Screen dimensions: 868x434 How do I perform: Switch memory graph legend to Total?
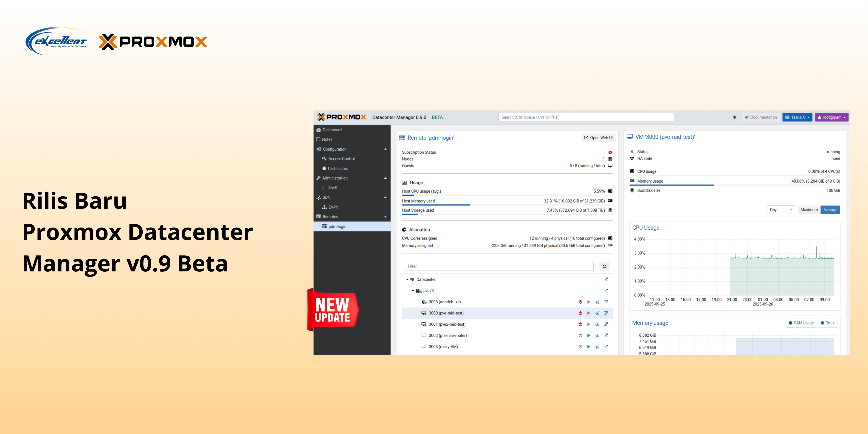pyautogui.click(x=828, y=323)
